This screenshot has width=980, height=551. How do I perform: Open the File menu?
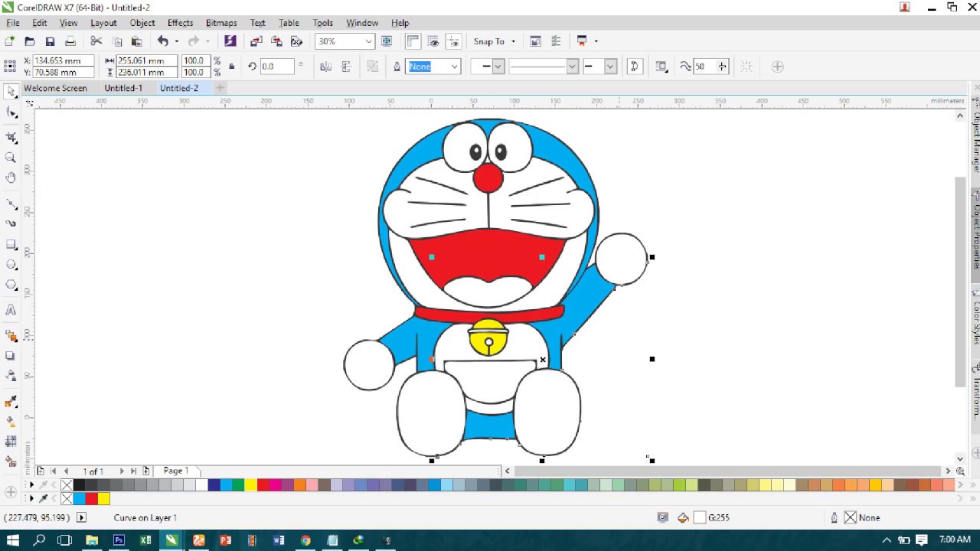13,23
